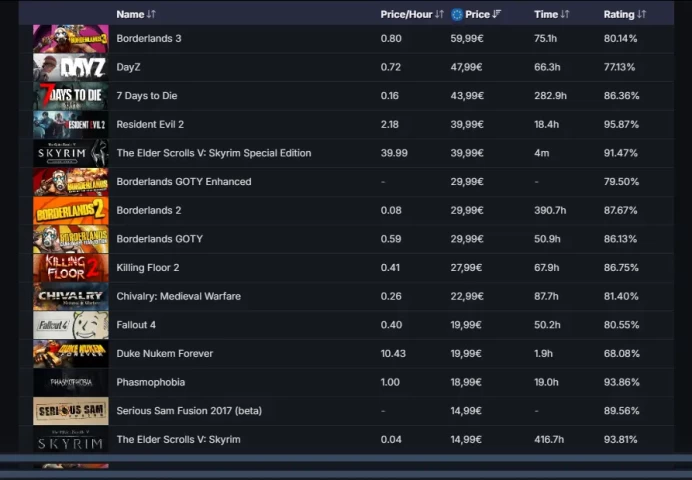Open The Elder Scrolls V: Skyrim Special Edition title
692x480 pixels.
[x=214, y=153]
